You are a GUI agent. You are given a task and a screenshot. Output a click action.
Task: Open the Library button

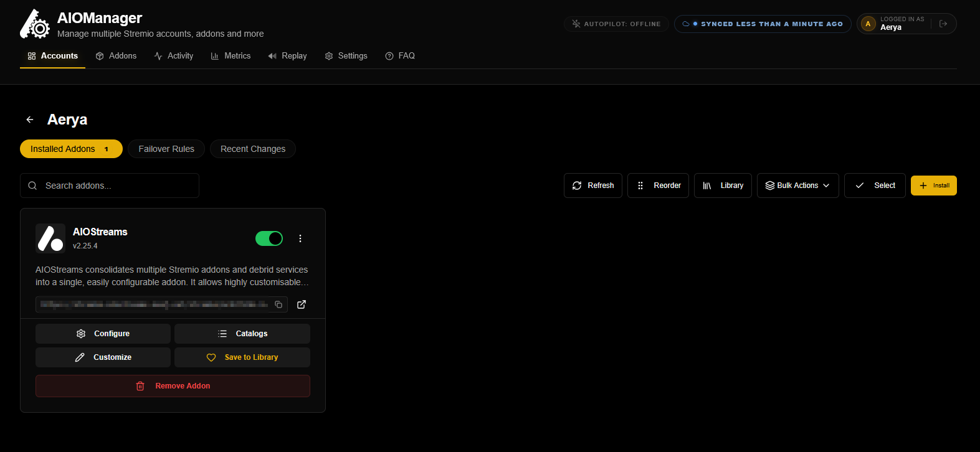pos(723,186)
